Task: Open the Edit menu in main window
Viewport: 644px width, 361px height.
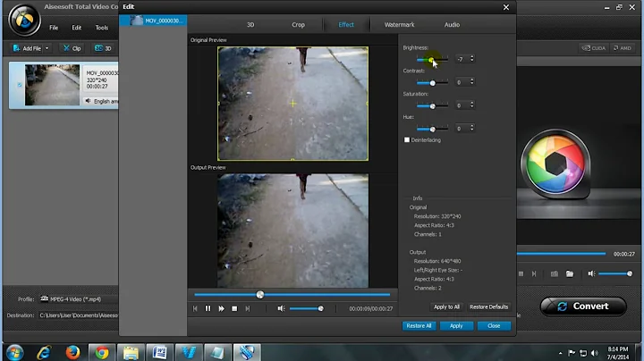Action: coord(77,28)
